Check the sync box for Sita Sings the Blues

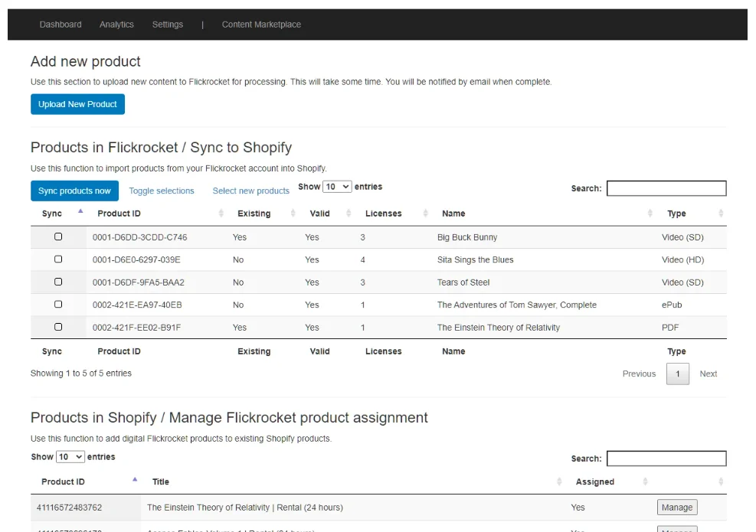click(58, 259)
